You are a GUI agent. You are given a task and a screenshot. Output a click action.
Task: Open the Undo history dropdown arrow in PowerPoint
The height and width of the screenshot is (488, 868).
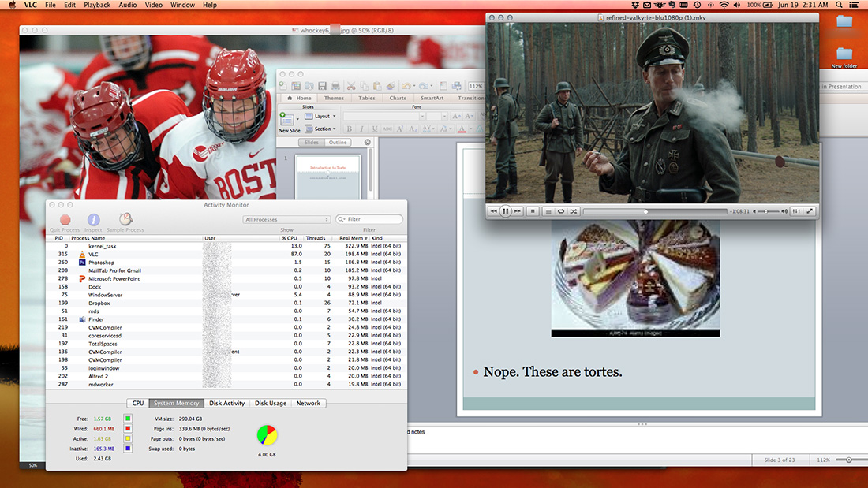pyautogui.click(x=414, y=86)
